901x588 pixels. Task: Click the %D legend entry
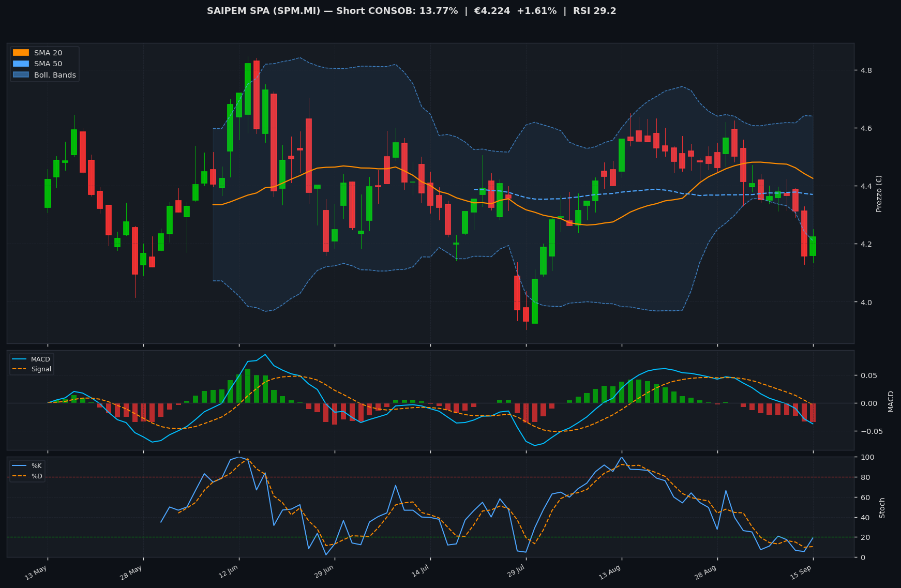27,476
